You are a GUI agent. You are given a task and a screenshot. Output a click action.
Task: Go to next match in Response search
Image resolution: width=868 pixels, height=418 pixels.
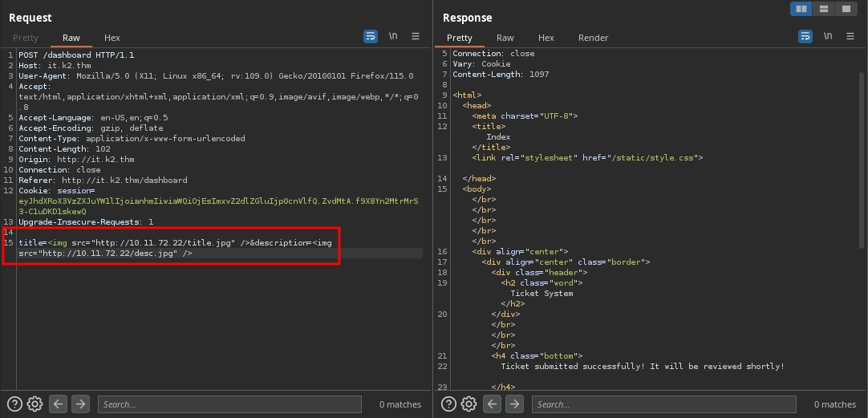tap(515, 404)
